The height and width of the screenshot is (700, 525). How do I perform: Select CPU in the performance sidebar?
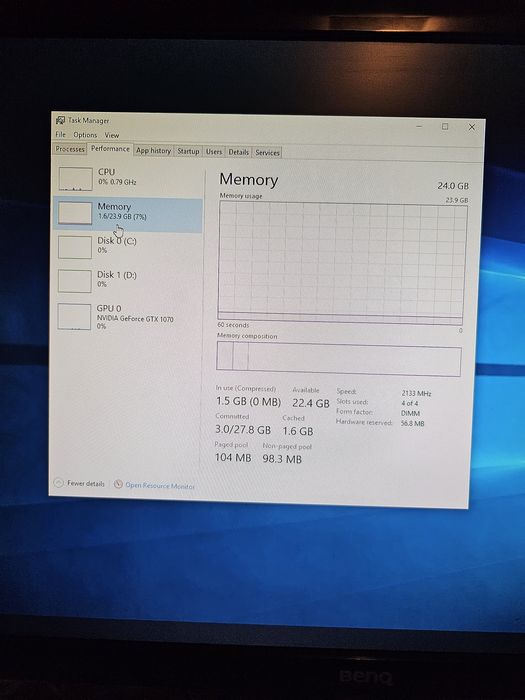click(129, 178)
